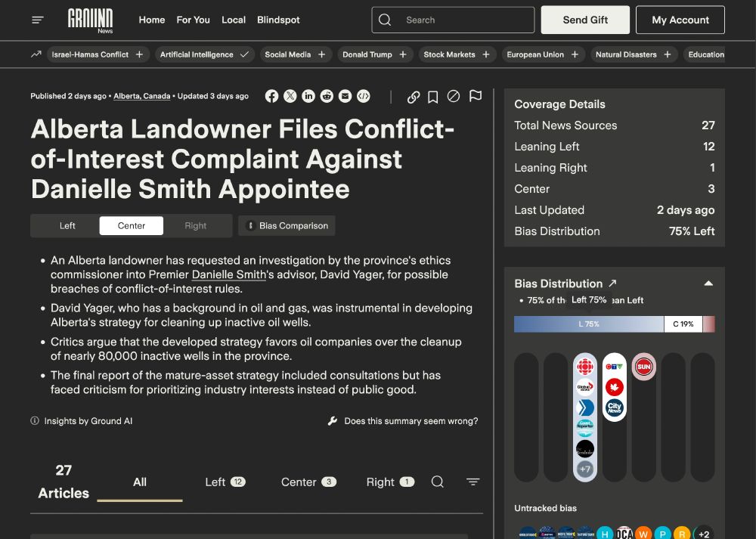
Task: Select the Center summary perspective
Action: coord(131,225)
